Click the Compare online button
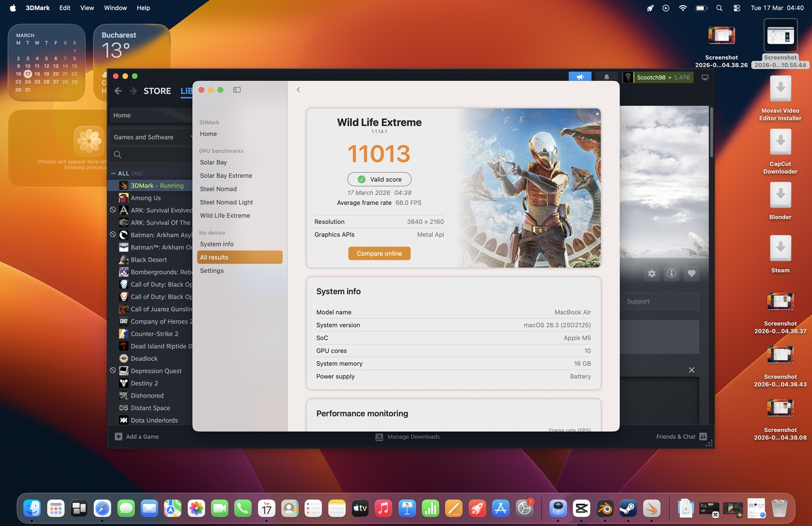The height and width of the screenshot is (526, 812). (379, 253)
